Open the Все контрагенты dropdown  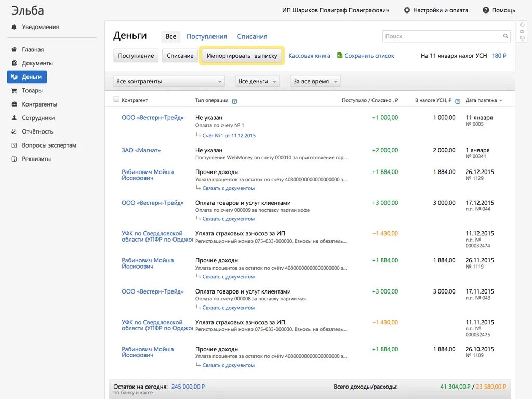169,82
